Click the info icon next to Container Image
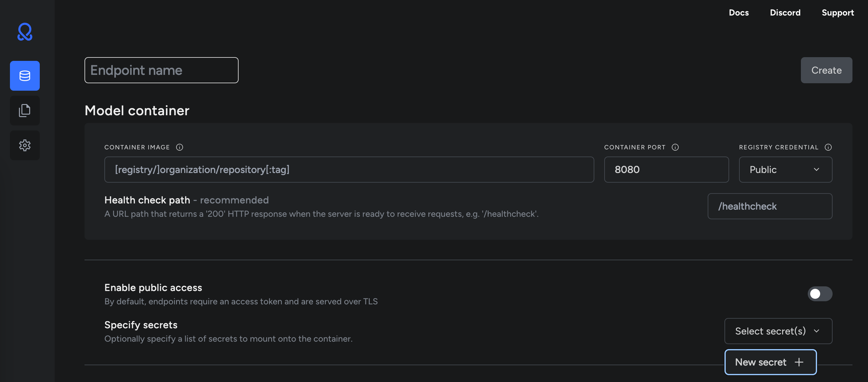Screen dimensions: 868x382 (x=180, y=147)
